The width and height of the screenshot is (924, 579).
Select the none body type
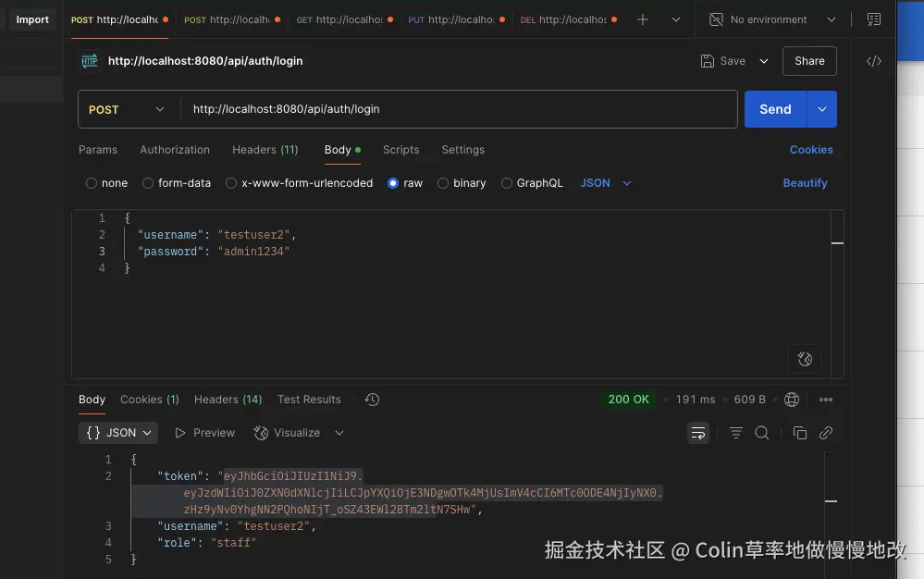tap(92, 183)
